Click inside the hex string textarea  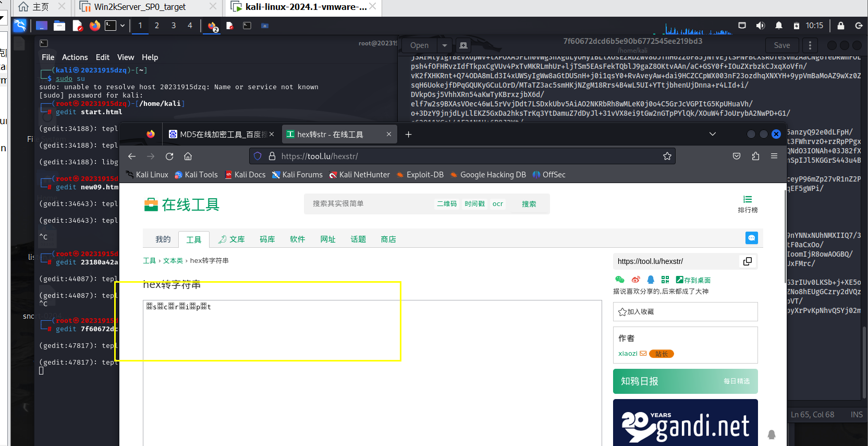click(372, 373)
